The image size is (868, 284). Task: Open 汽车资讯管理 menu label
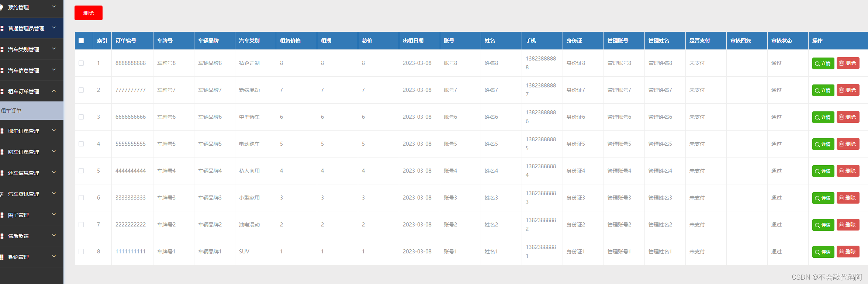point(24,194)
